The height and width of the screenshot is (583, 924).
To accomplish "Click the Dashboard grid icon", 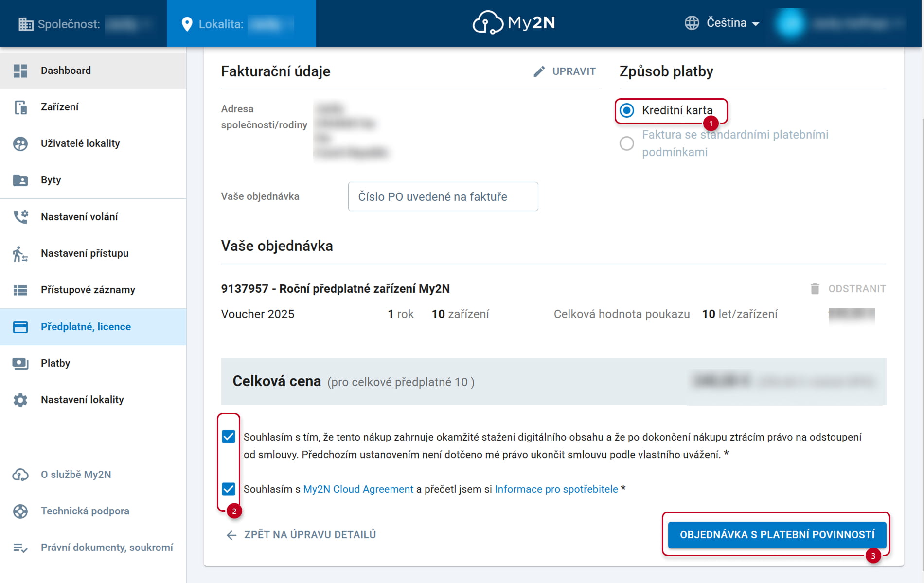I will [x=20, y=71].
